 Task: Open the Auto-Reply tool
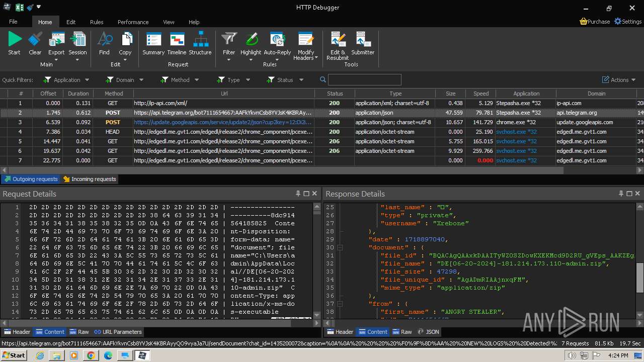coord(277,43)
